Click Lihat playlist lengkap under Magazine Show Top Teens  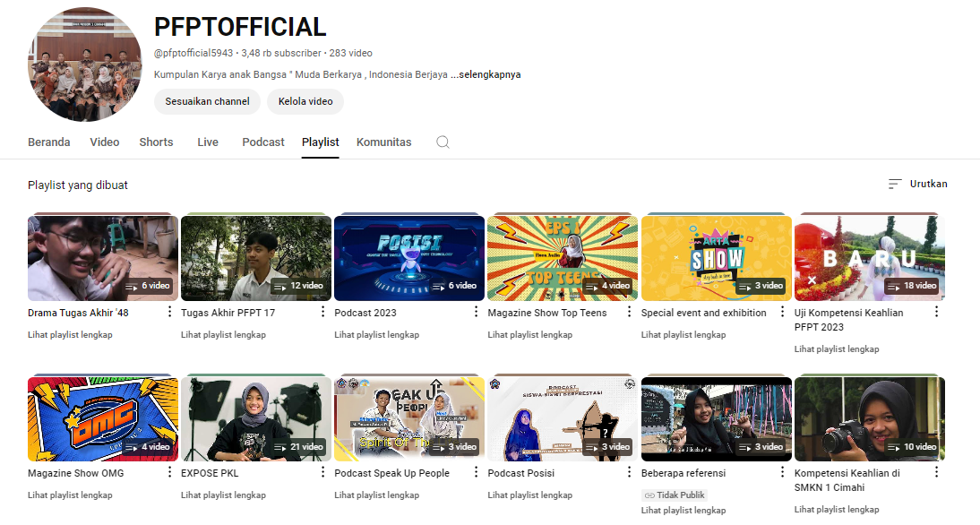click(x=530, y=334)
